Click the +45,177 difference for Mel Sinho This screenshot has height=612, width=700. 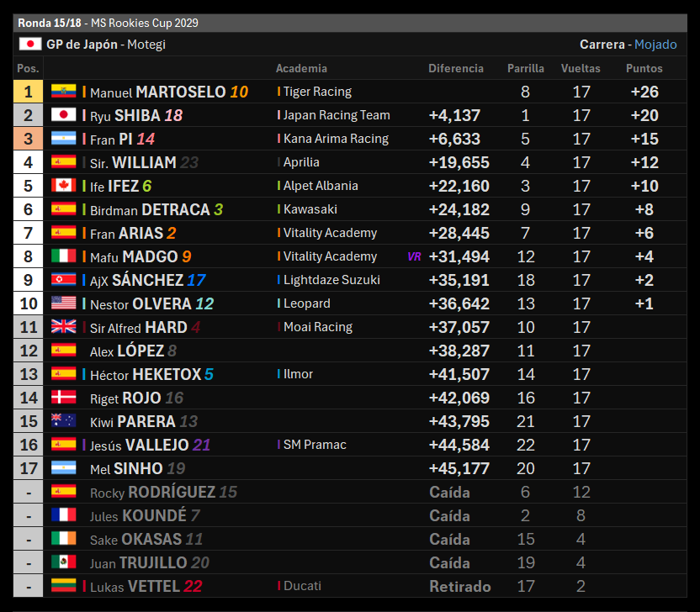tap(459, 468)
